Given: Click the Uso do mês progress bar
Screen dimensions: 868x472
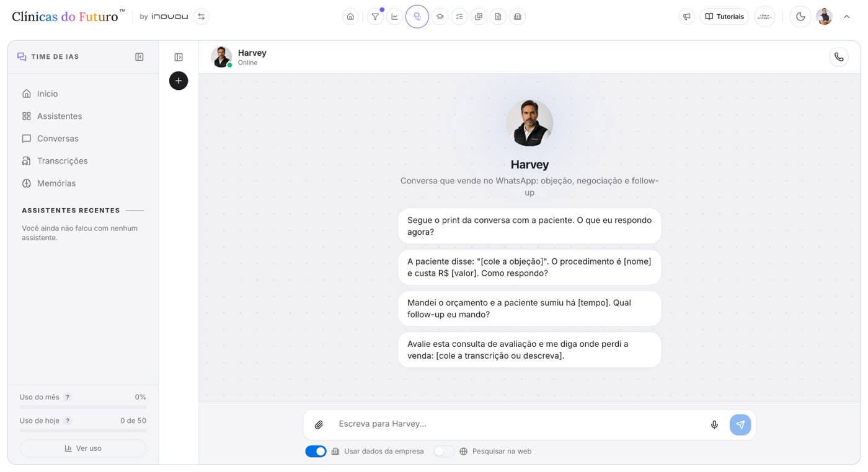Looking at the screenshot, I should tap(83, 407).
